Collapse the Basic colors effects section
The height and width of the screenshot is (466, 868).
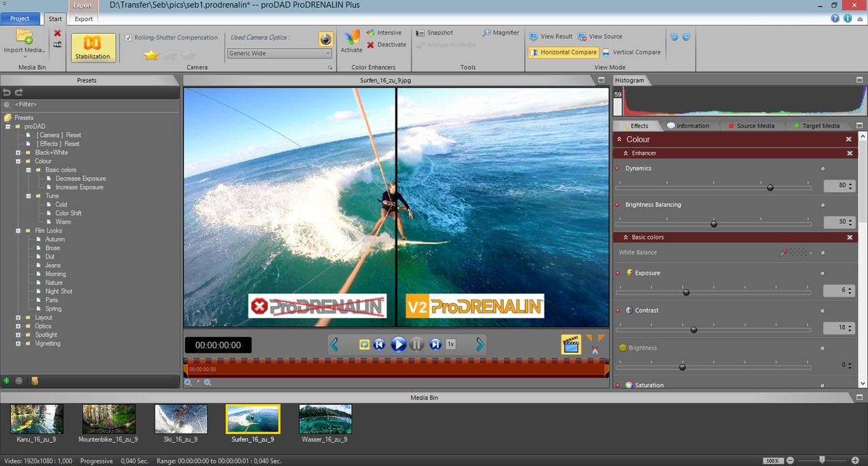point(625,237)
